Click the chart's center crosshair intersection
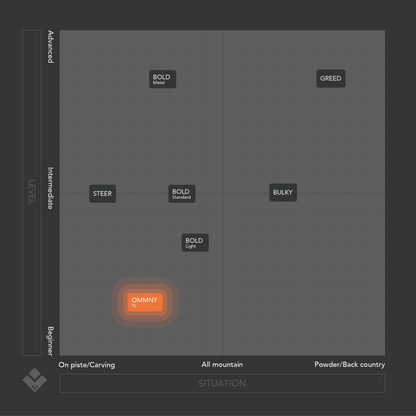The width and height of the screenshot is (416, 416). [x=222, y=193]
